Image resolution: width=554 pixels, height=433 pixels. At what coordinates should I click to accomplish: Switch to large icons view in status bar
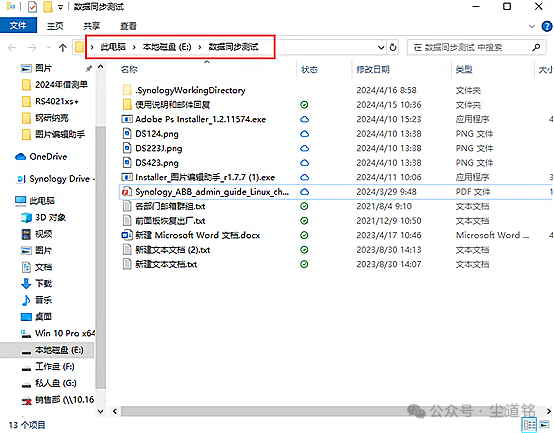(x=544, y=424)
